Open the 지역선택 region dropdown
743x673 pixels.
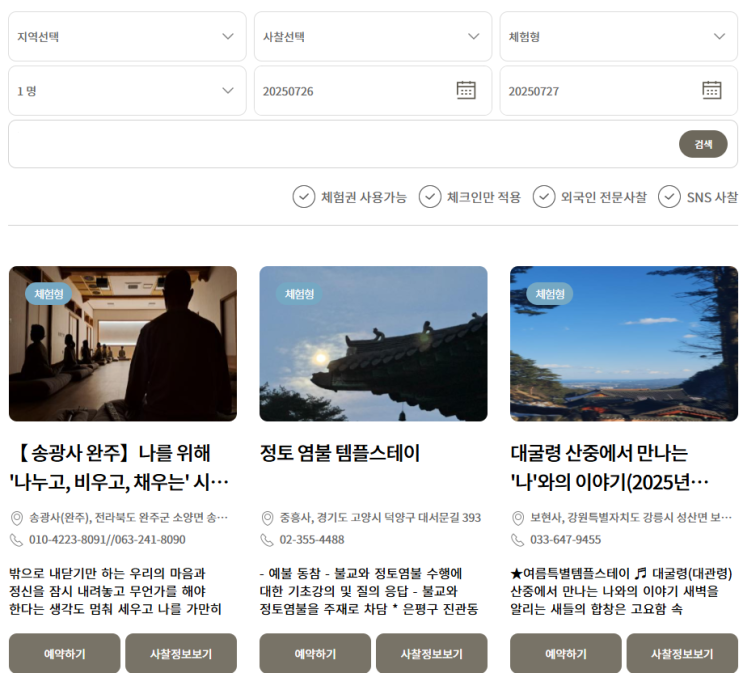(127, 36)
